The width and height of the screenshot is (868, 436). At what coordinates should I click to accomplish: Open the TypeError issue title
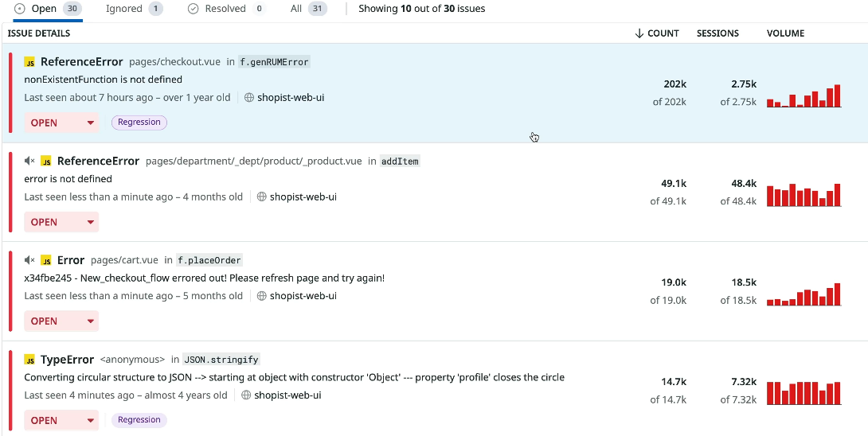pos(68,360)
